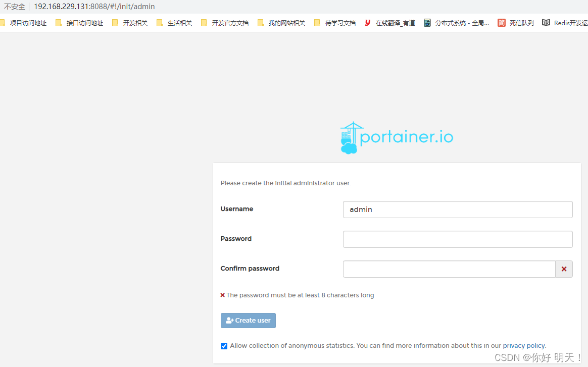588x367 pixels.
Task: Click the 'Please create the initial administrator user' text
Action: [x=286, y=183]
